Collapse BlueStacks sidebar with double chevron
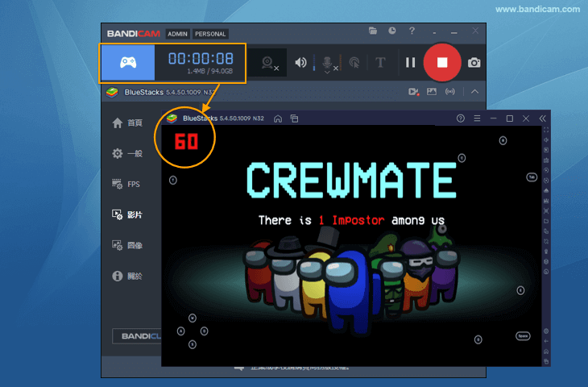This screenshot has height=387, width=588. pos(545,119)
